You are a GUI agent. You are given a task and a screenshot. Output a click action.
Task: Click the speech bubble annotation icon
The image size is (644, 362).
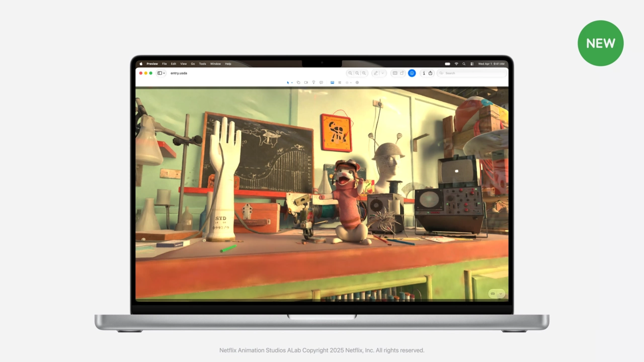click(321, 82)
